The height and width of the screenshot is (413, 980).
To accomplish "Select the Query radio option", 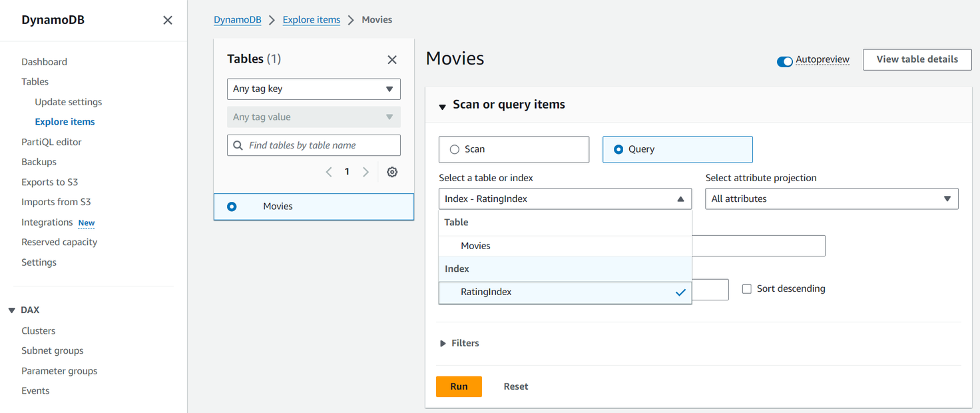I will pyautogui.click(x=619, y=150).
